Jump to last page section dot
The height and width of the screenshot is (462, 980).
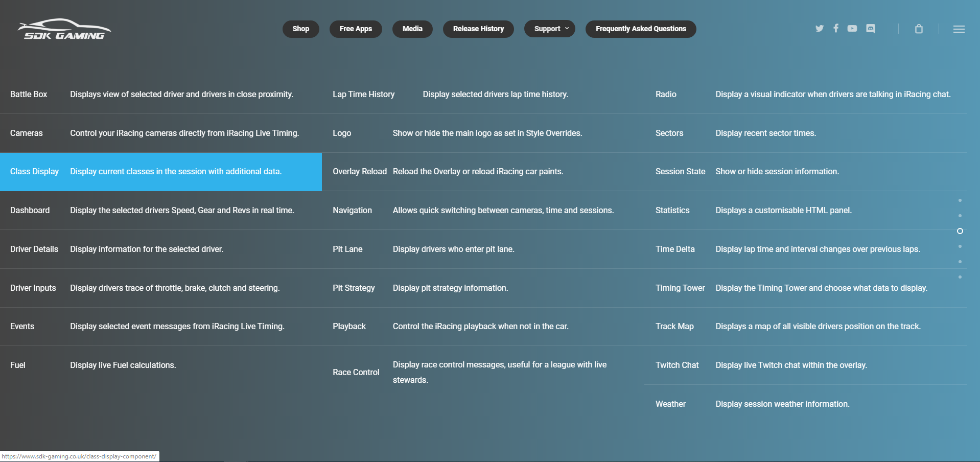[960, 277]
